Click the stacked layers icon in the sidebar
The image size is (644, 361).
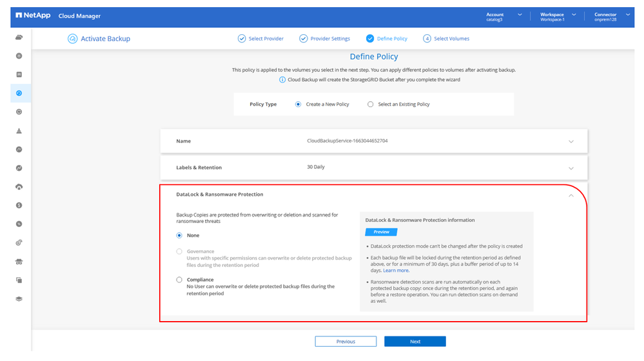click(19, 299)
